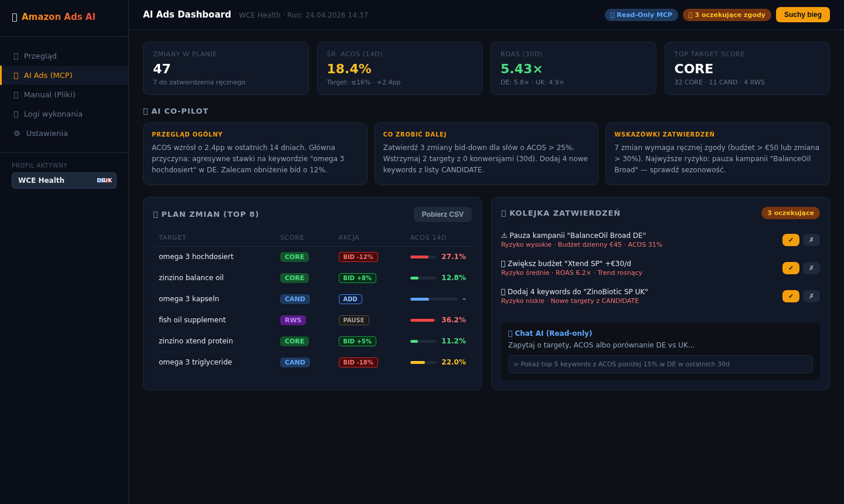Reject the BalanceOil Broad DE pause
Screen dimensions: 844x504
coord(811,240)
